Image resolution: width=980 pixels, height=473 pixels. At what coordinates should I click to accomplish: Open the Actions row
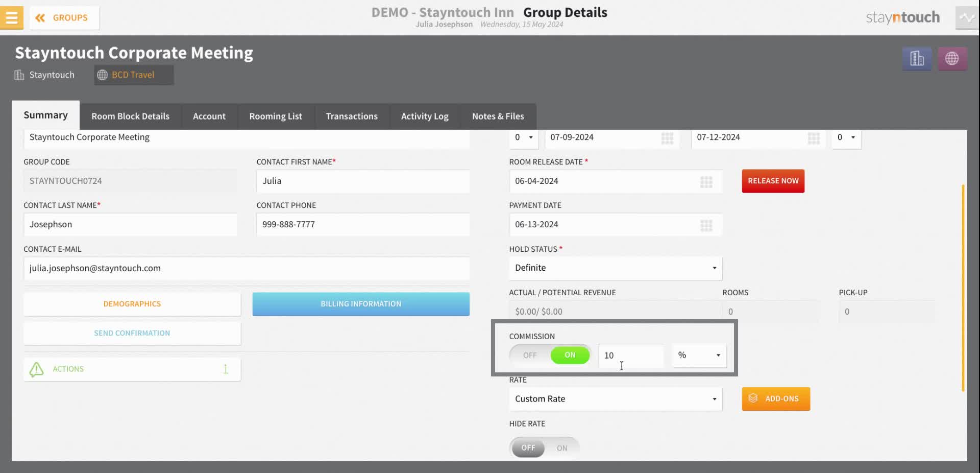click(x=132, y=369)
